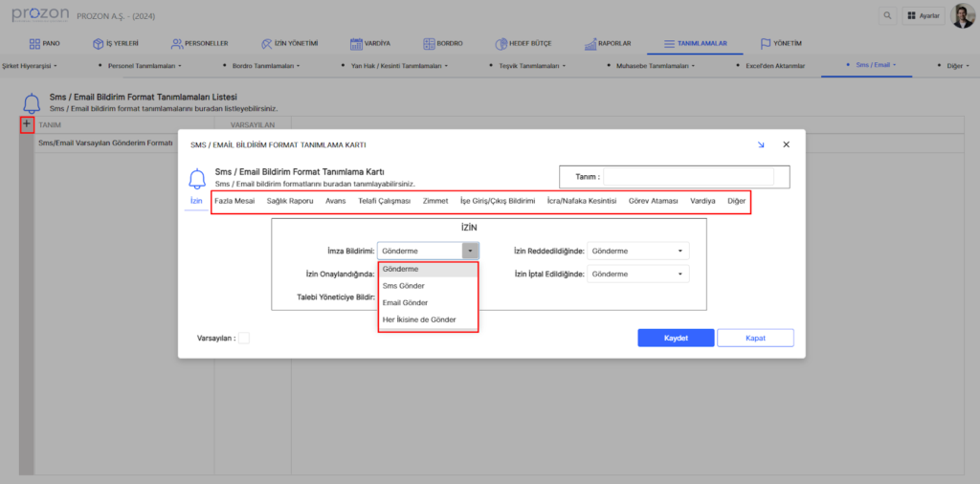Choose 'Her İkisine de Gönder' option
Screen dimensions: 980x484
click(419, 319)
